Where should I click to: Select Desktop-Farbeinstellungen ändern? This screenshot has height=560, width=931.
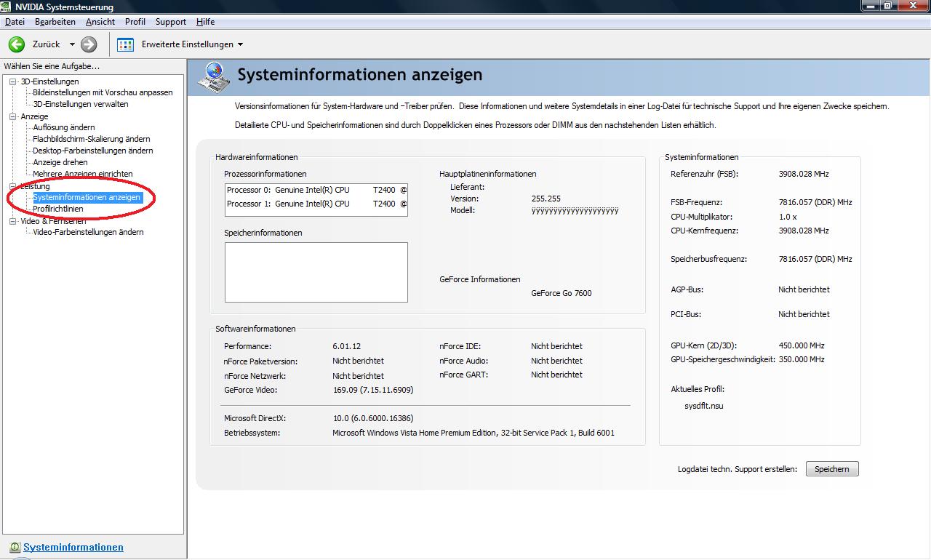pos(93,151)
